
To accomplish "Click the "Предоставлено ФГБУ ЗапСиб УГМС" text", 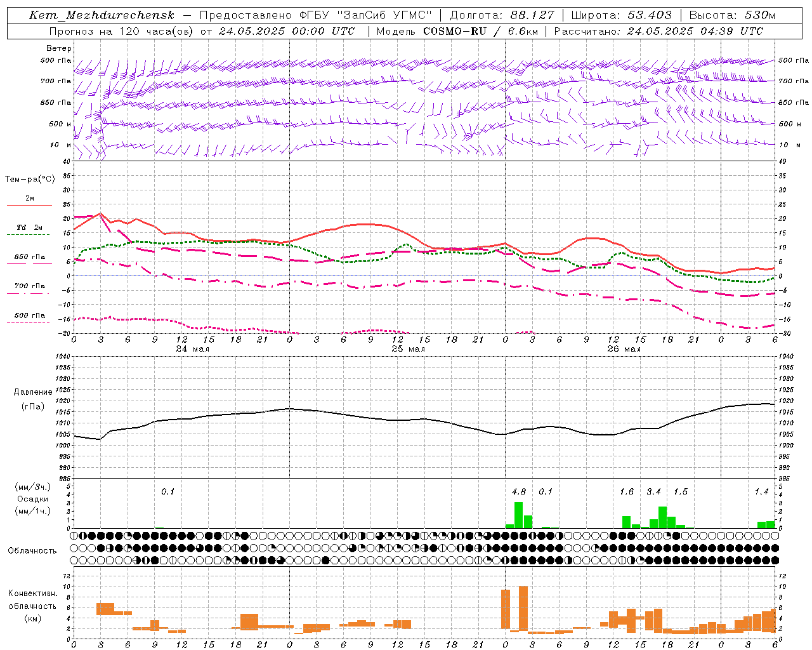I will [315, 15].
